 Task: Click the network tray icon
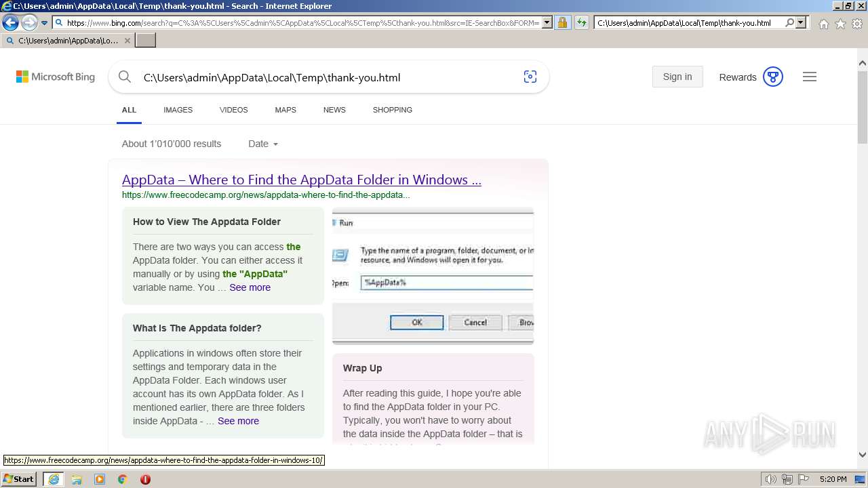coord(787,479)
